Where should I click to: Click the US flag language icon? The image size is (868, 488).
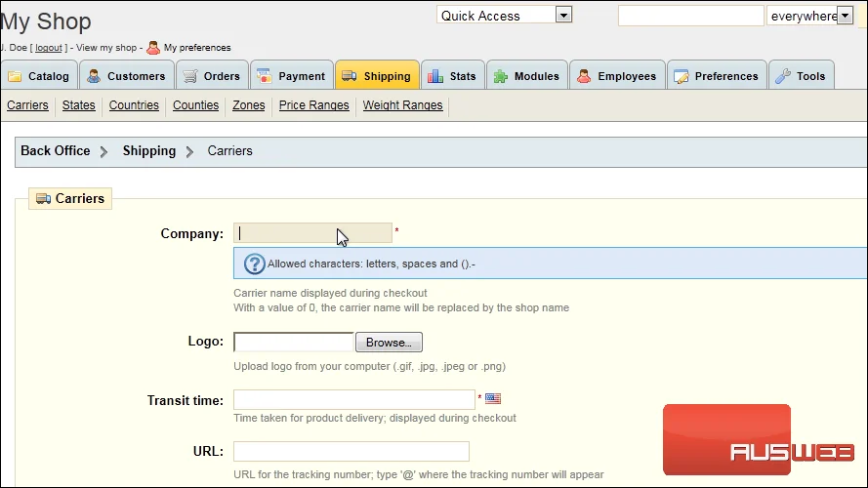(x=493, y=398)
